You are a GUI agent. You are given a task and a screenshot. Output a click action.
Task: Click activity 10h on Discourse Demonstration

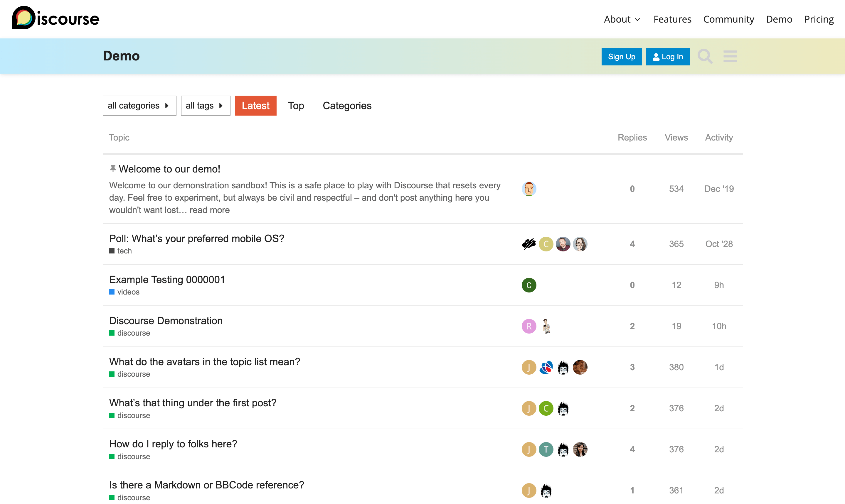tap(719, 326)
